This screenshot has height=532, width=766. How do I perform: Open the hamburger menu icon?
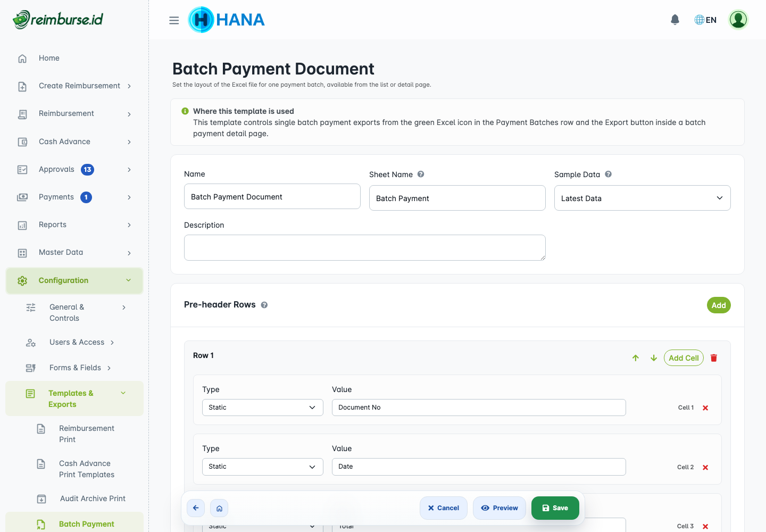pos(174,20)
